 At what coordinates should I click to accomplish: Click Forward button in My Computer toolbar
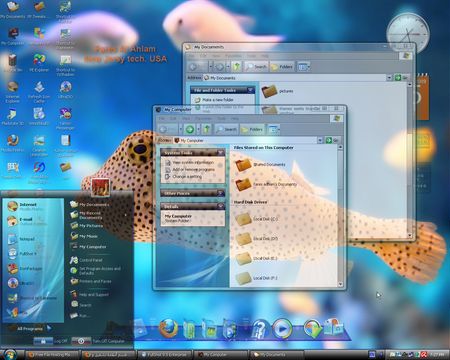(190, 129)
